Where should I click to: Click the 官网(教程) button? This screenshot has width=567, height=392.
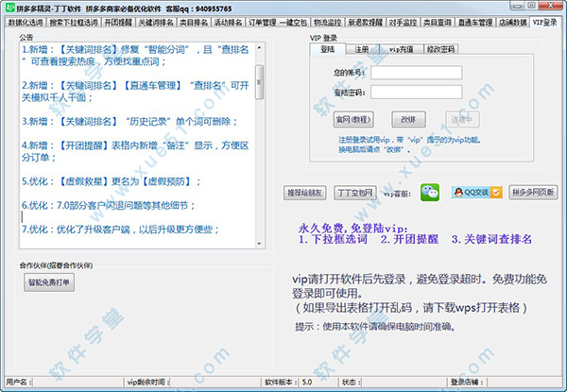pyautogui.click(x=353, y=119)
